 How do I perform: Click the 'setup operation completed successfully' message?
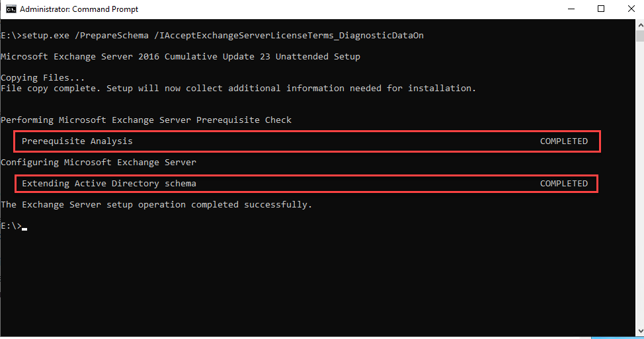pyautogui.click(x=156, y=205)
